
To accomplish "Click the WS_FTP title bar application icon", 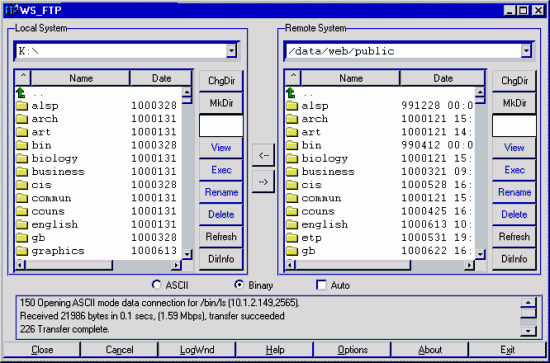I will (12, 10).
